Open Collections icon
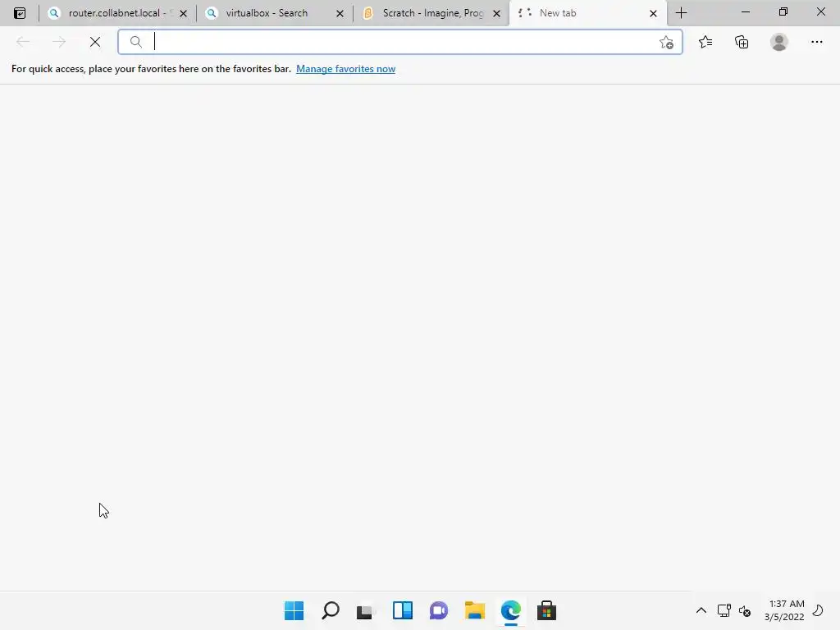Image resolution: width=840 pixels, height=630 pixels. pos(742,42)
